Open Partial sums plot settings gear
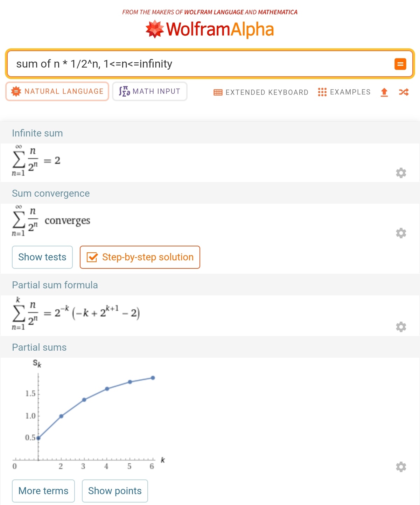This screenshot has height=505, width=420. coord(401,467)
